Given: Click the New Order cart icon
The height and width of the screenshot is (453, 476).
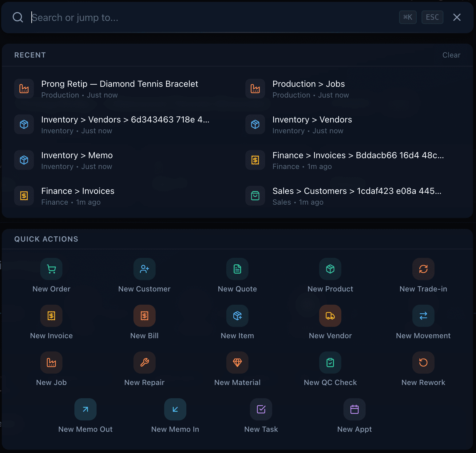Looking at the screenshot, I should pos(51,269).
